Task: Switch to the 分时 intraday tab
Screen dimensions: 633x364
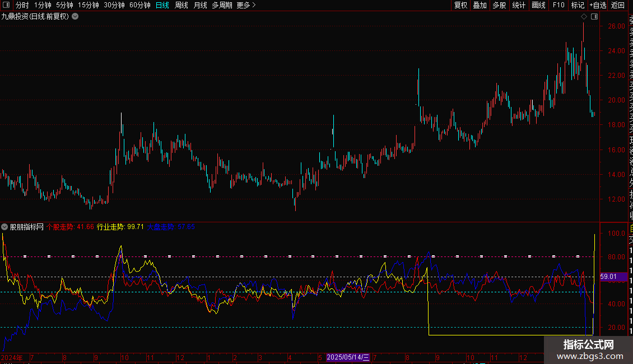Action: pyautogui.click(x=22, y=5)
